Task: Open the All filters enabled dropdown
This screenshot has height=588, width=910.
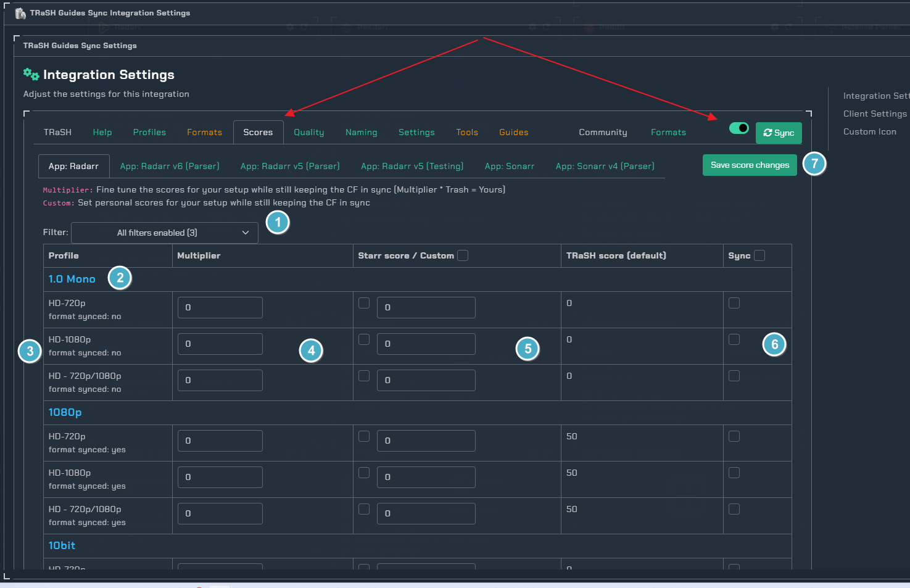Action: (x=165, y=233)
